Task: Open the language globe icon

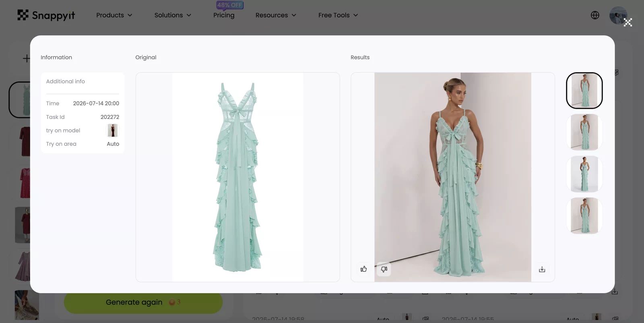Action: click(x=595, y=15)
